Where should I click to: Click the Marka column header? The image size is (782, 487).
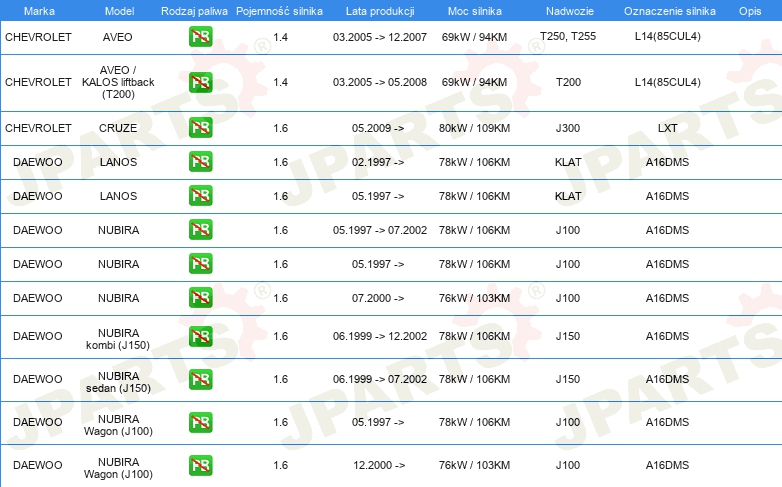[39, 11]
